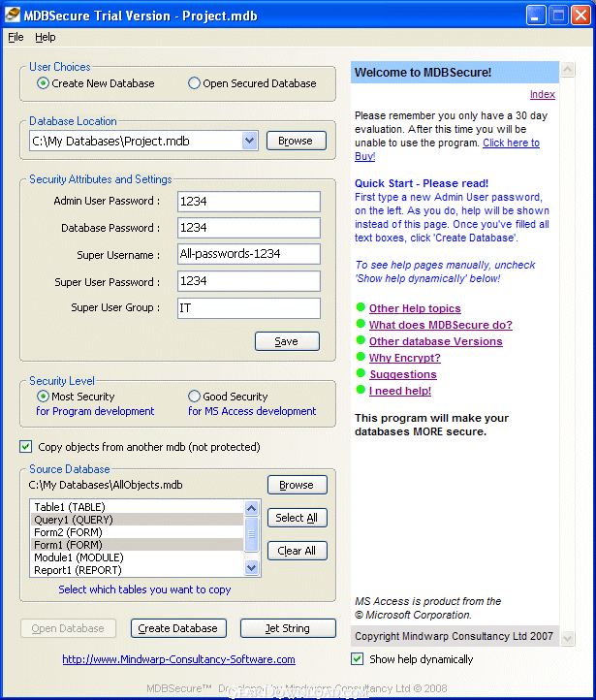Uncheck Show help dynamically checkbox
Viewport: 596px width, 700px height.
pyautogui.click(x=357, y=659)
